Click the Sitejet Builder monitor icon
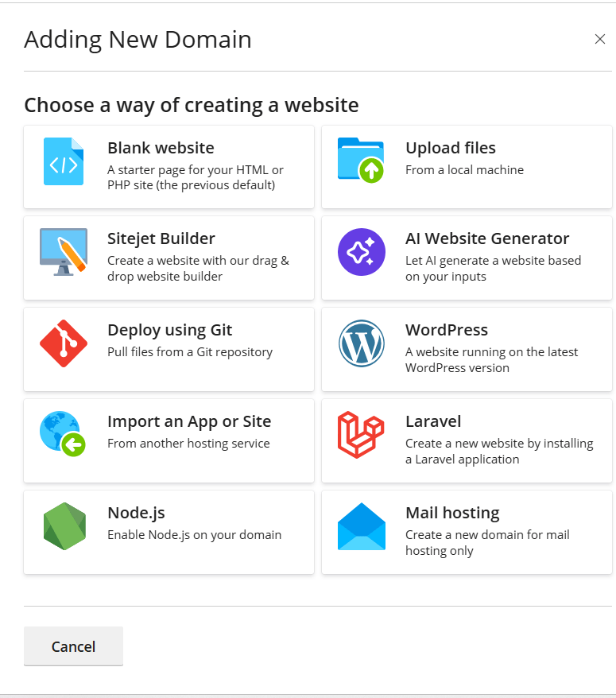 (x=64, y=252)
